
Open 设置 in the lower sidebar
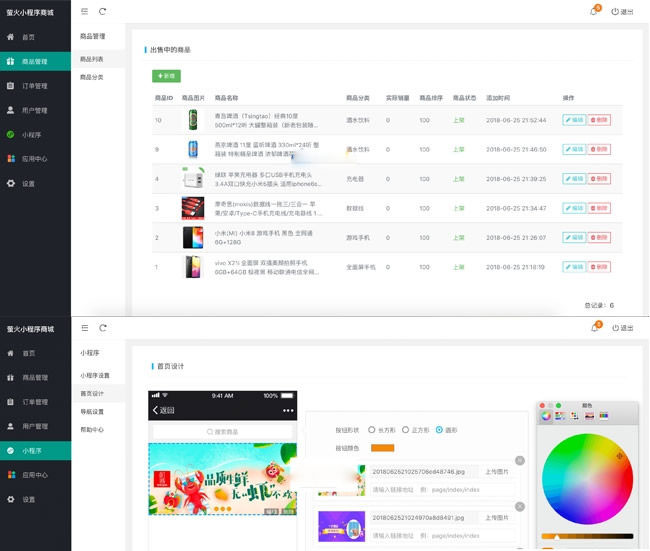pyautogui.click(x=28, y=499)
